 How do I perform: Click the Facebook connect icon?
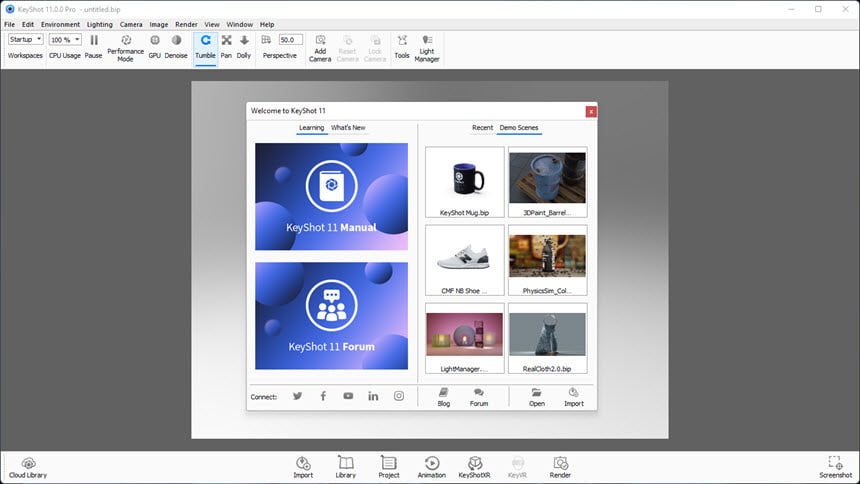coord(323,396)
